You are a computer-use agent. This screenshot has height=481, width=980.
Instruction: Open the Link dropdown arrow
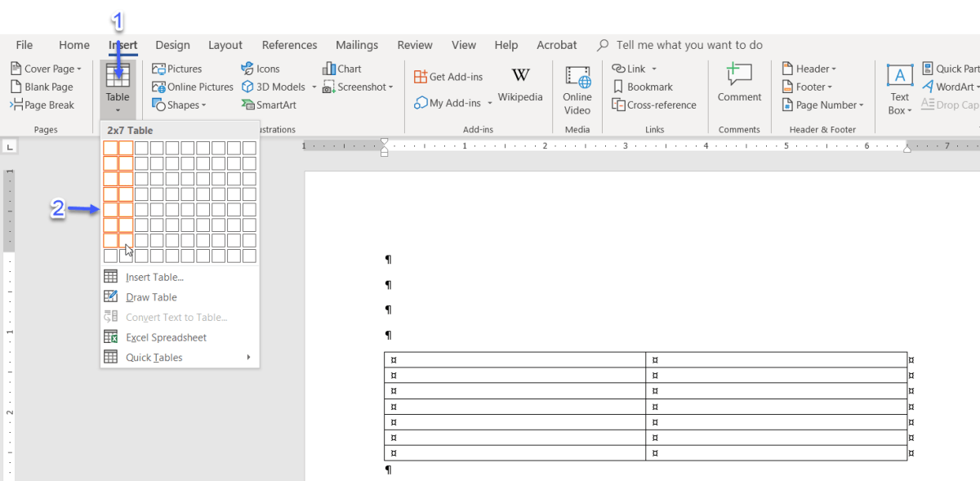[653, 69]
